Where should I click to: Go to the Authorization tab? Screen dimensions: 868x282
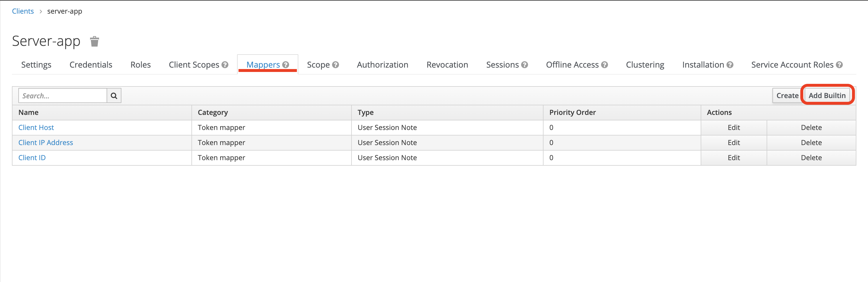382,65
